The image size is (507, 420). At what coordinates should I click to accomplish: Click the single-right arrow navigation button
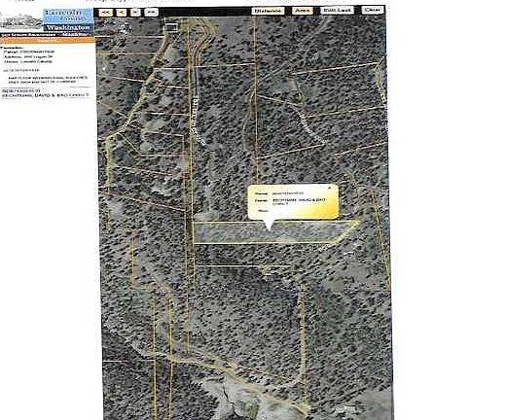pyautogui.click(x=136, y=13)
